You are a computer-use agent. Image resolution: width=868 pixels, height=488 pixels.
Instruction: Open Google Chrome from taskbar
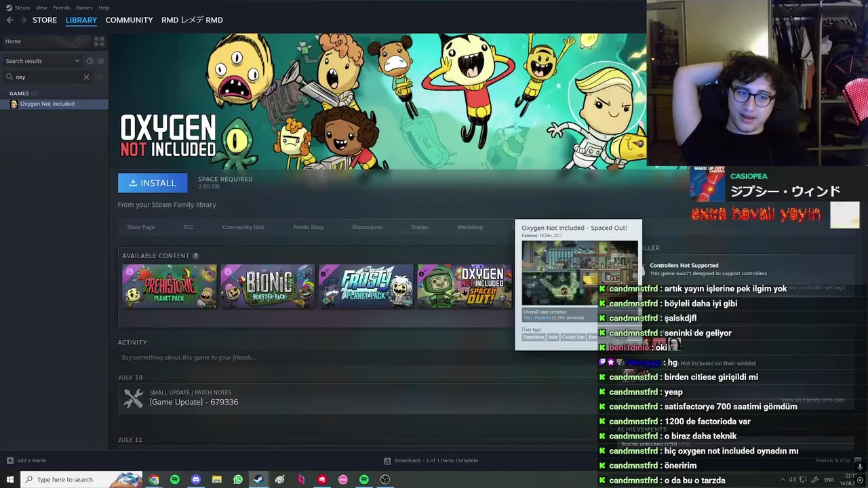pyautogui.click(x=154, y=479)
